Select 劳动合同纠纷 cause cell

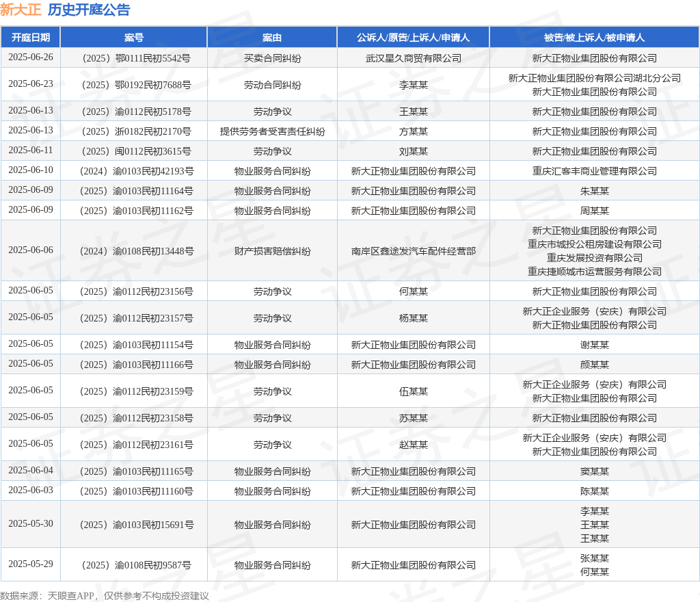(272, 85)
